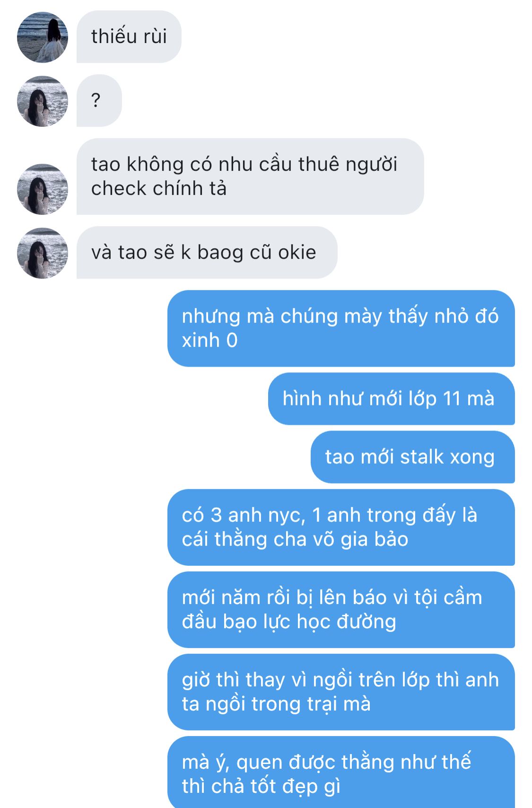
Task: Tap avatar beside 'thiếu rùi' message
Action: (43, 37)
